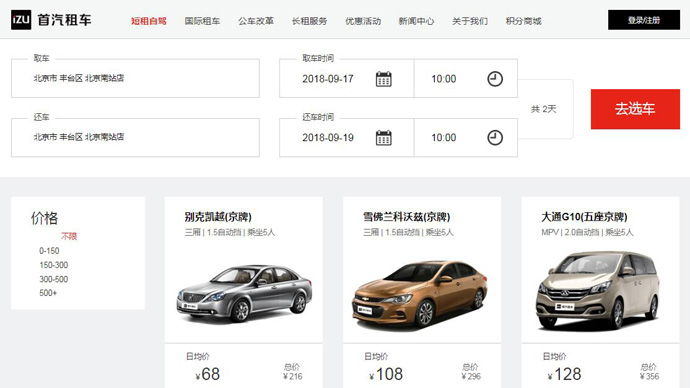This screenshot has height=388, width=690.
Task: Select 长租服务 in navigation
Action: click(x=309, y=21)
